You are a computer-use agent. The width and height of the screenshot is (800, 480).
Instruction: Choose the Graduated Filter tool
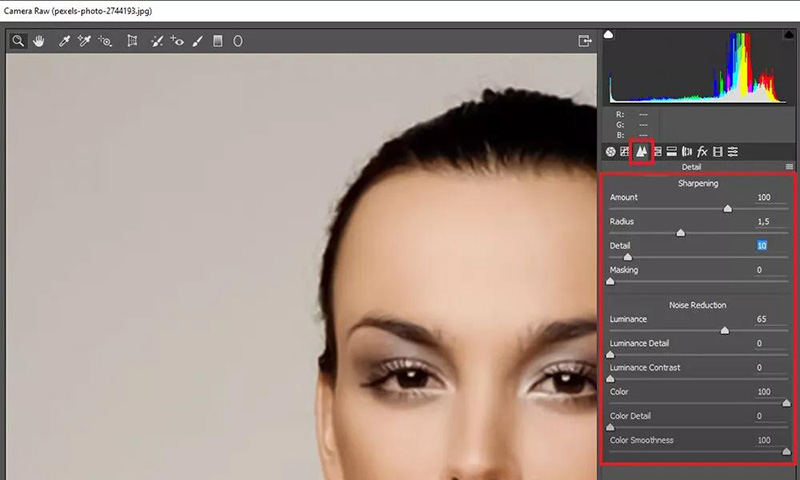coord(217,41)
